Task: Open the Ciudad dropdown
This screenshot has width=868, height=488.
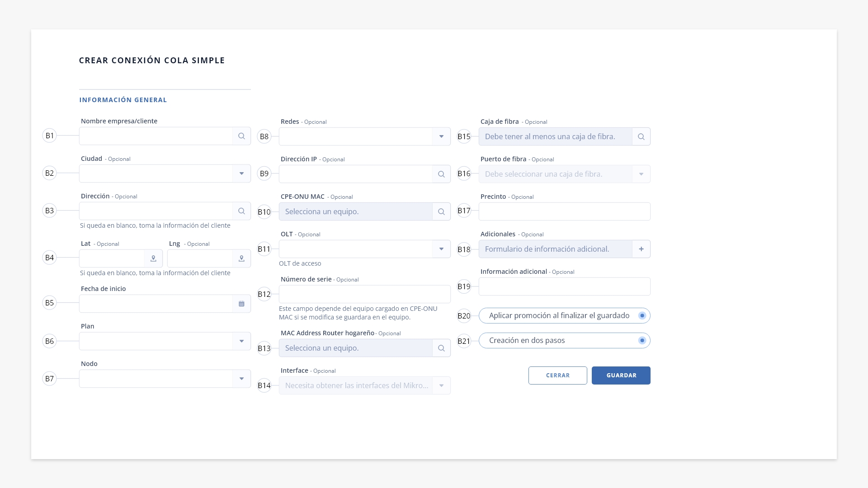Action: pyautogui.click(x=165, y=174)
